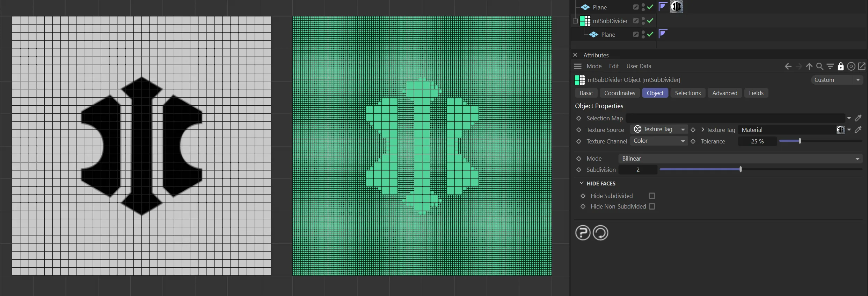Lock the Attributes panel with lock icon

coord(841,66)
